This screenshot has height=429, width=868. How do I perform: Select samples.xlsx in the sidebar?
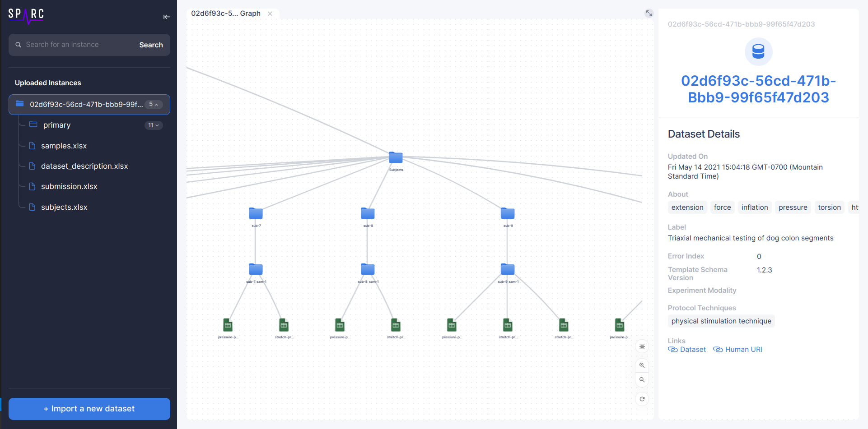point(63,146)
